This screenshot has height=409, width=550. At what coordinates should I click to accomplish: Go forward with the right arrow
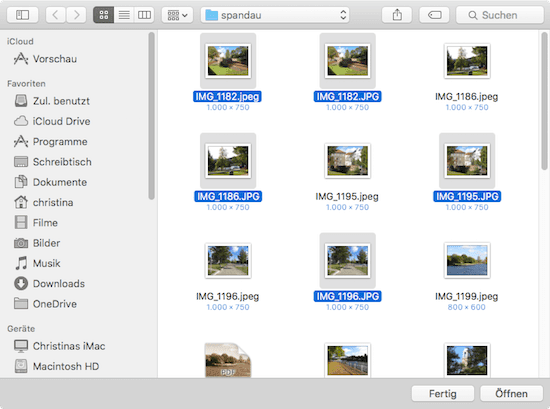pos(76,15)
